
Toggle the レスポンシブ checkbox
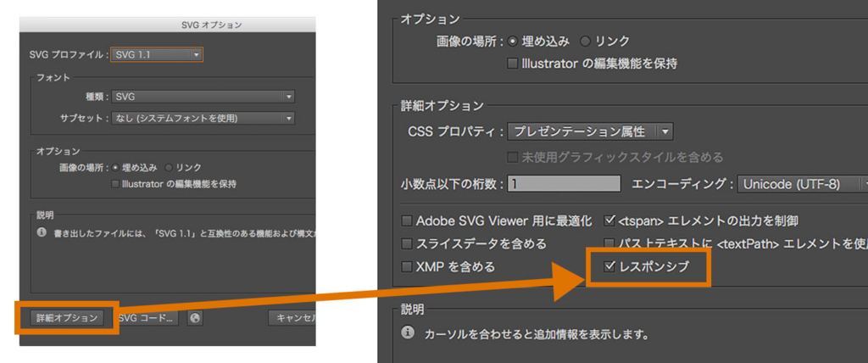[x=609, y=266]
